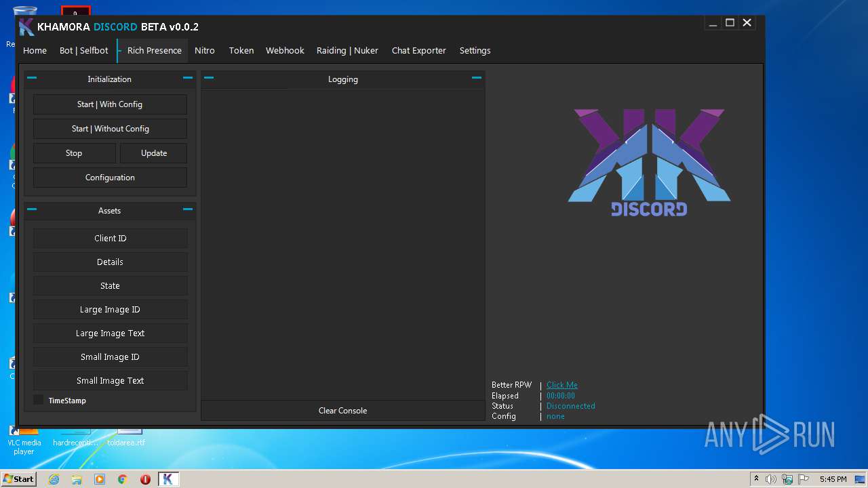The height and width of the screenshot is (488, 868).
Task: Open the Action Center flag icon
Action: [804, 479]
